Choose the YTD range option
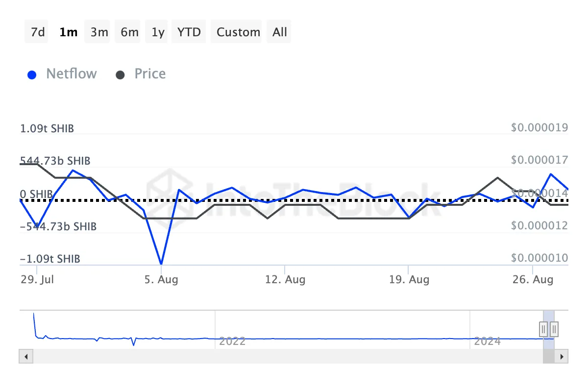This screenshot has width=588, height=392. point(189,32)
